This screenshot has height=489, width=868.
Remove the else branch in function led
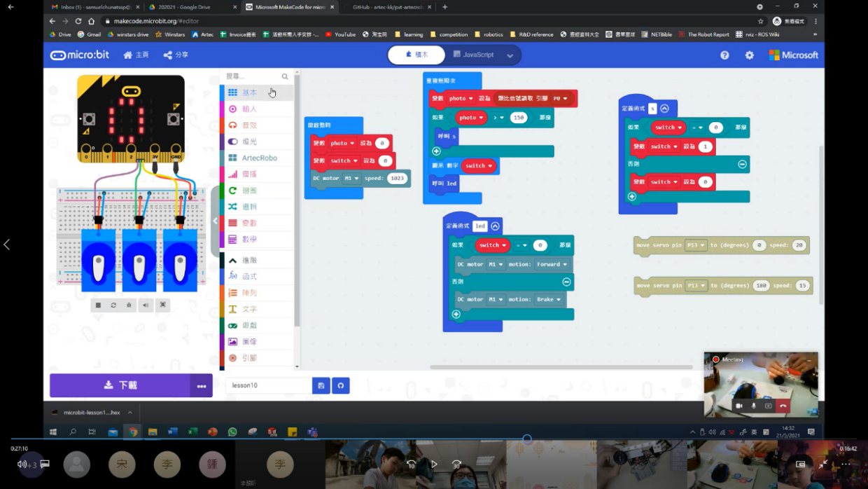(x=566, y=282)
